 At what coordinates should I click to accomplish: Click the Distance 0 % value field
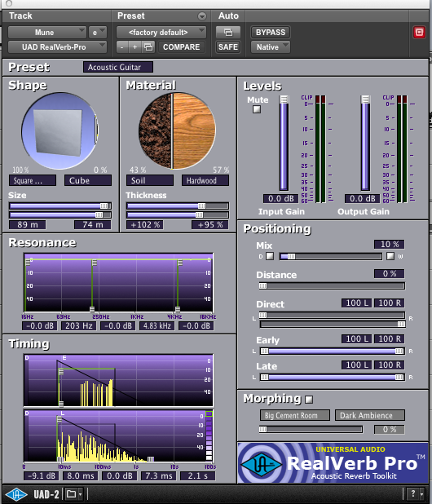click(390, 273)
